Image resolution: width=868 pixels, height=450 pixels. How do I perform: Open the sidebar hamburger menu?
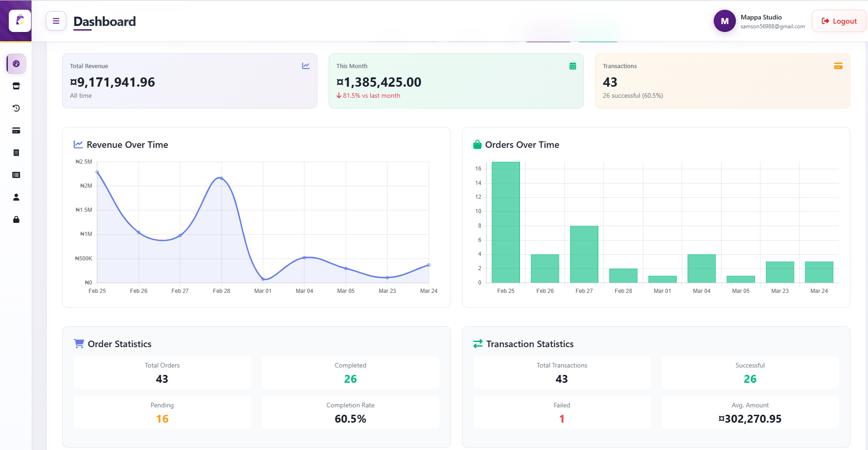pos(56,21)
